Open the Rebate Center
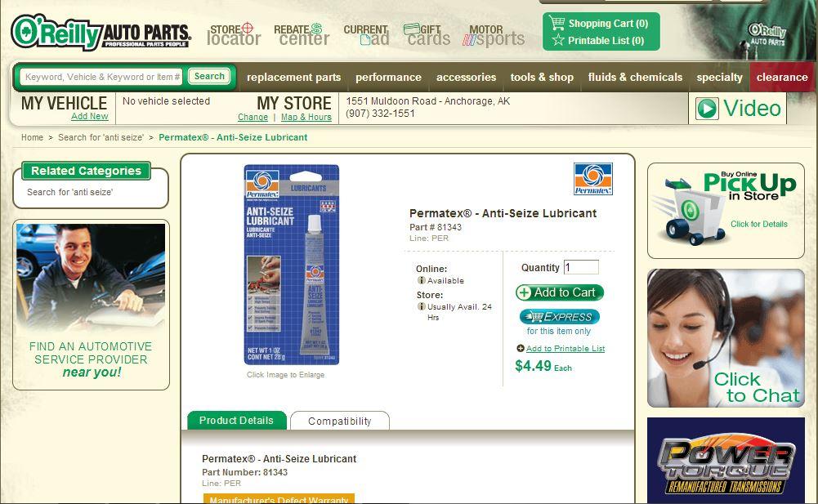Screen dimensions: 818x504 302,35
